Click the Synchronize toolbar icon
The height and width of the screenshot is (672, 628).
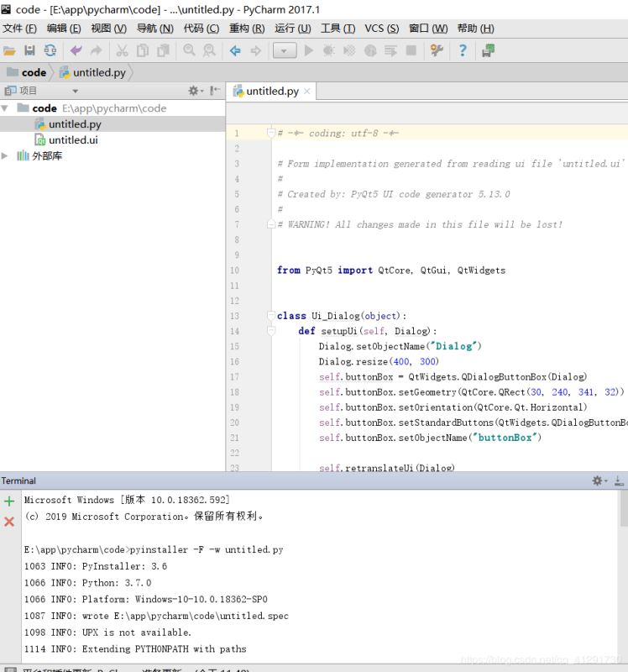(x=51, y=51)
